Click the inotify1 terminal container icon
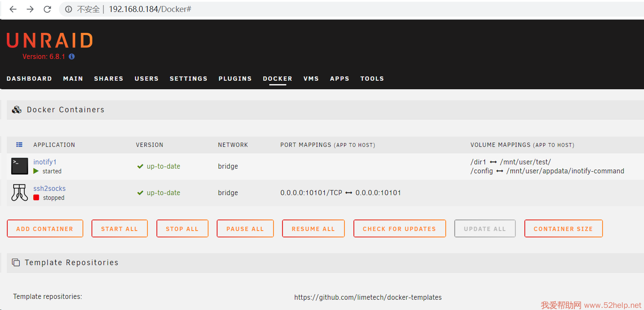The height and width of the screenshot is (310, 644). (20, 166)
